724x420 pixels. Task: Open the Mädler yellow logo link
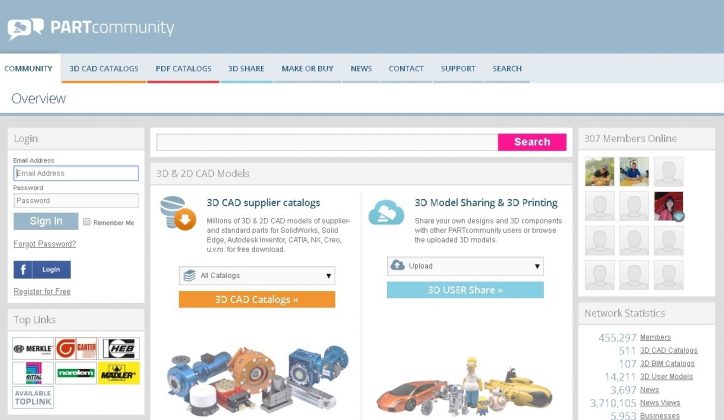click(120, 373)
